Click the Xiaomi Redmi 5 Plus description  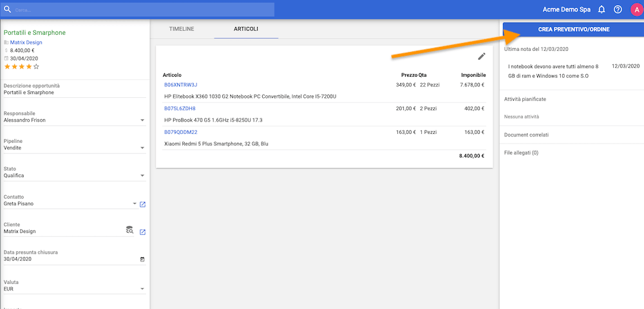[x=216, y=144]
